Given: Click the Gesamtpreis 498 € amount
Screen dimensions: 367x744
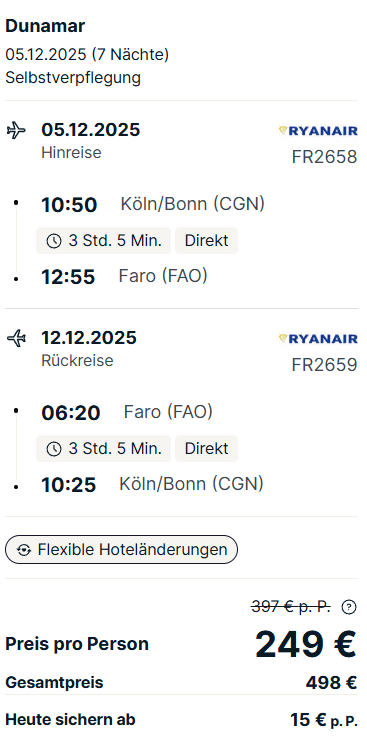Looking at the screenshot, I should (331, 683).
